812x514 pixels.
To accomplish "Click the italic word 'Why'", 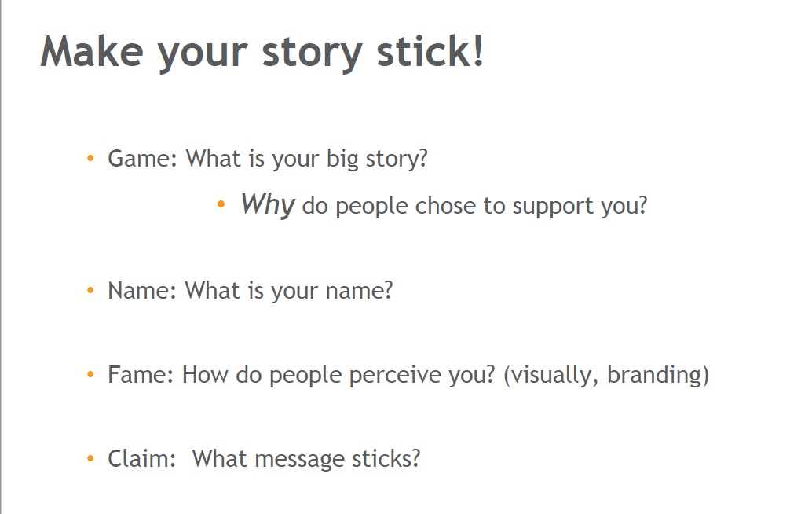I will click(268, 204).
